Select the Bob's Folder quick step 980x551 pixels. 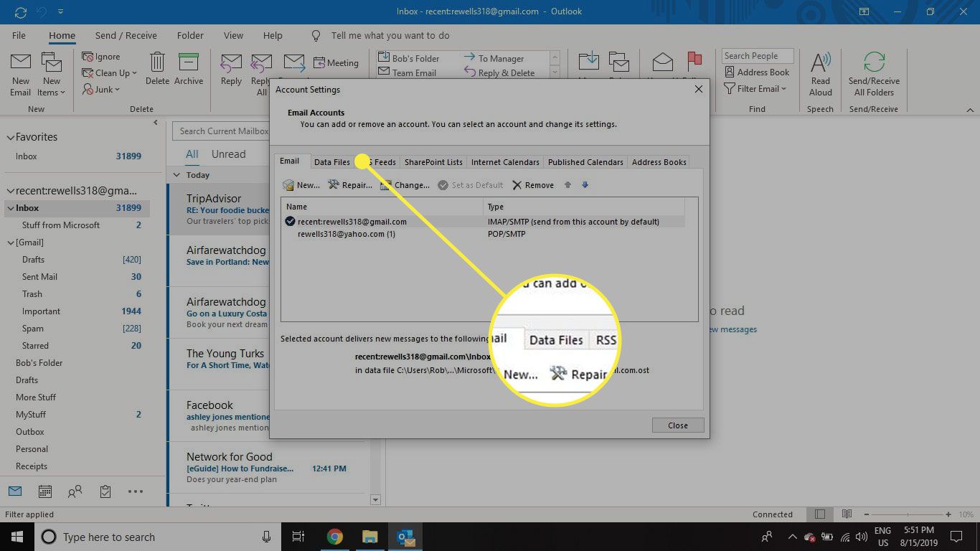tap(407, 58)
